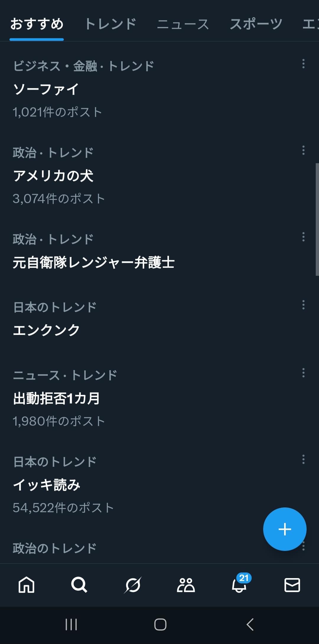Open the Communities people icon
This screenshot has height=644, width=319.
[186, 585]
